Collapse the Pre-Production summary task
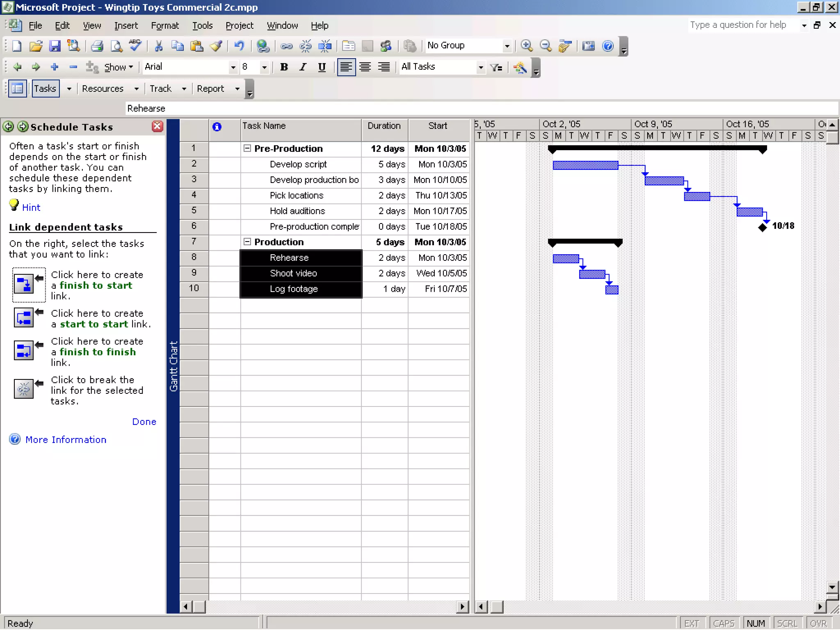The width and height of the screenshot is (840, 630). pyautogui.click(x=247, y=148)
